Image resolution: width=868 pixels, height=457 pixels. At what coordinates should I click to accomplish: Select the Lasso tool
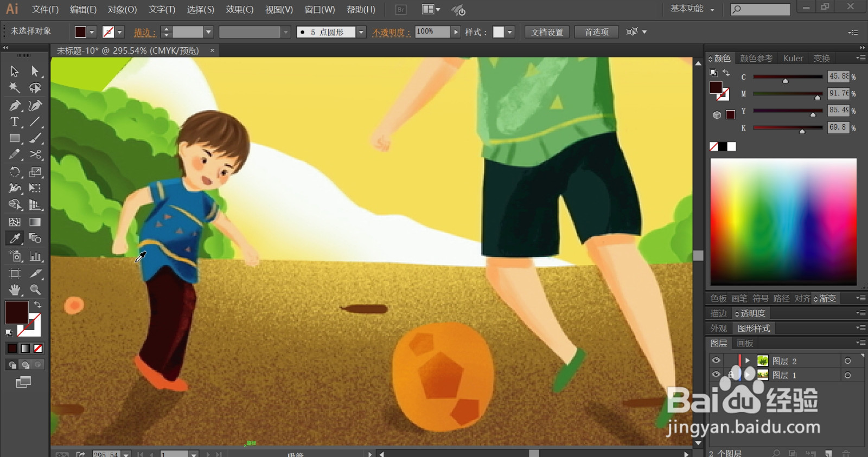[x=35, y=88]
